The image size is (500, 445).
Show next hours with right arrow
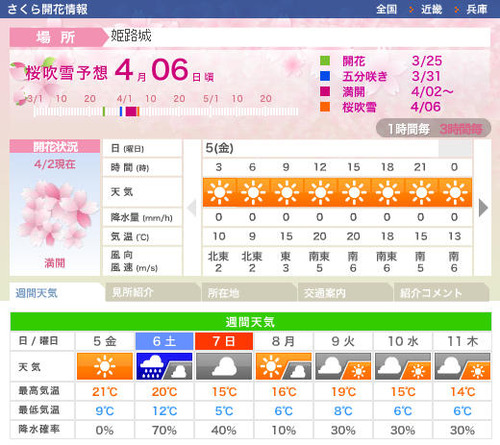[x=483, y=208]
